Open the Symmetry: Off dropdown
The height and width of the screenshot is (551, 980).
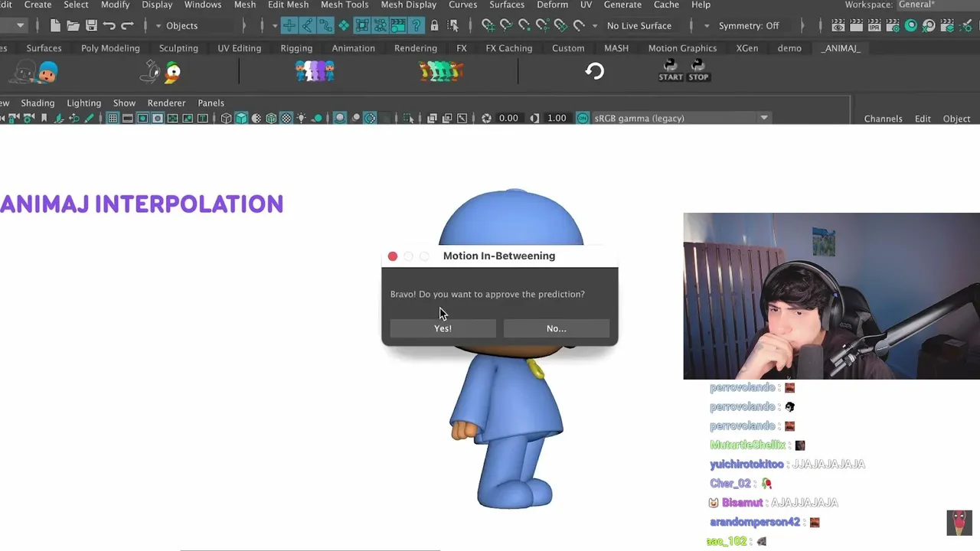click(x=749, y=25)
